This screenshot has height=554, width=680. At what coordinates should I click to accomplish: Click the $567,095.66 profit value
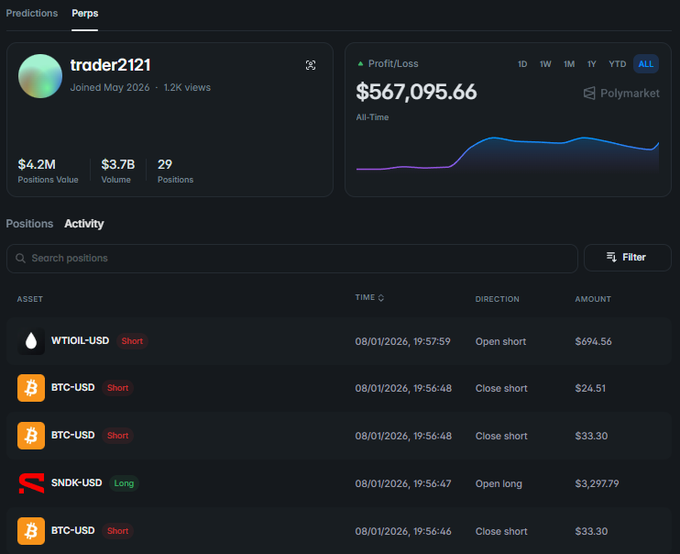(416, 92)
